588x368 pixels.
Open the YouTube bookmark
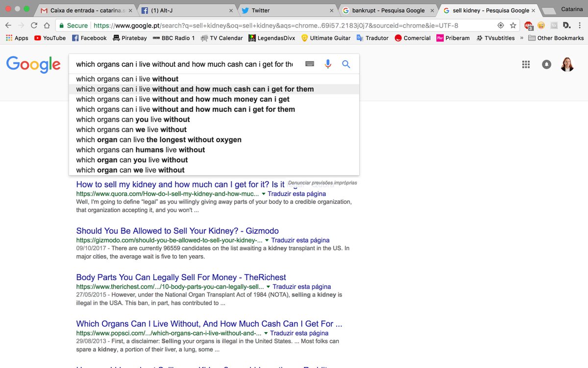[x=50, y=38]
